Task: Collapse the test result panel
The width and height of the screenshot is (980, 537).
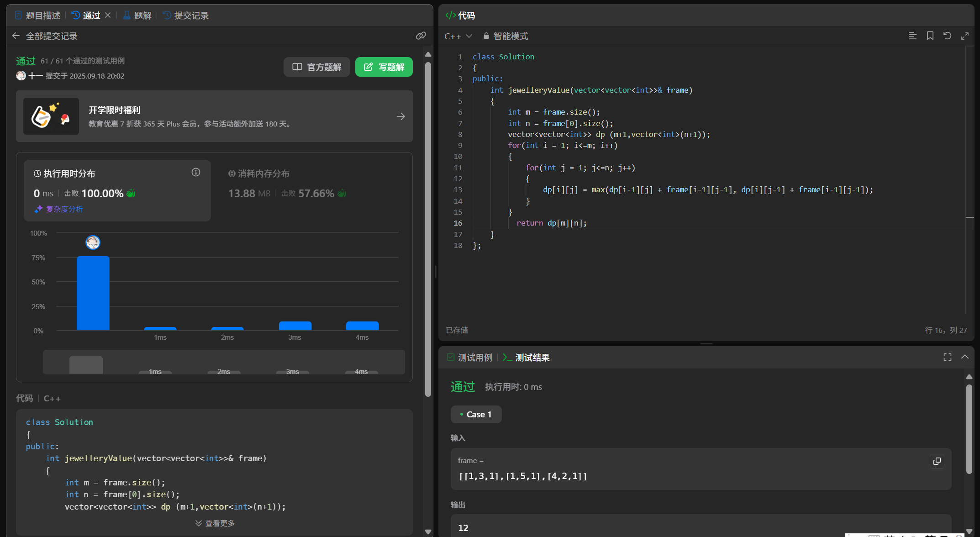Action: (964, 357)
